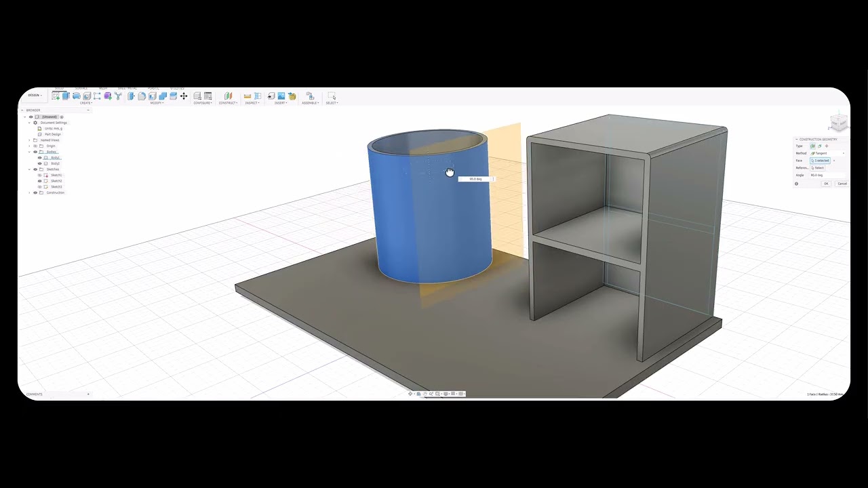Screen dimensions: 868x488
Task: Toggle visibility of the Construction folder
Action: tap(35, 192)
